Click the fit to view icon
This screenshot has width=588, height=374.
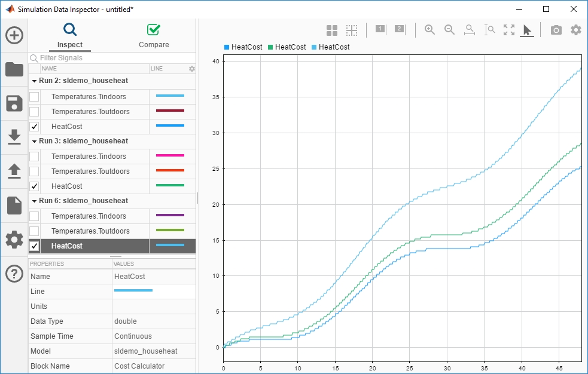tap(509, 30)
